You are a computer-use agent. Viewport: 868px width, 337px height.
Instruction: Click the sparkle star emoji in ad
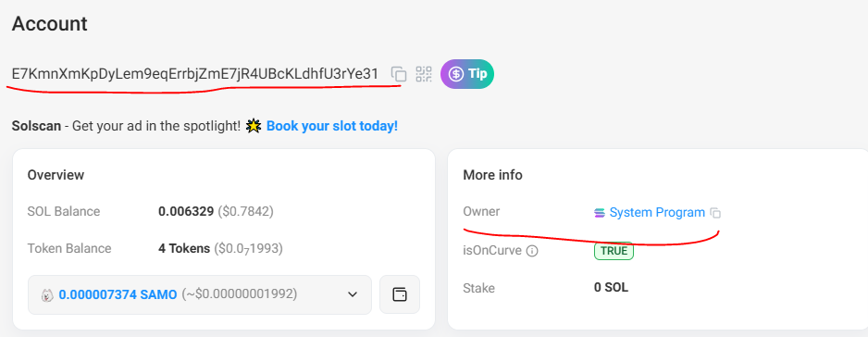[254, 126]
